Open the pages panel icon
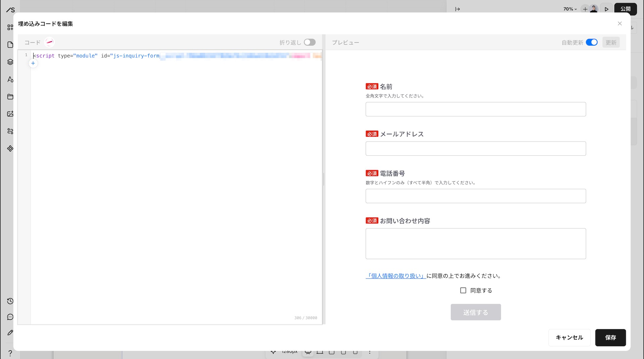This screenshot has width=644, height=359. click(x=10, y=45)
